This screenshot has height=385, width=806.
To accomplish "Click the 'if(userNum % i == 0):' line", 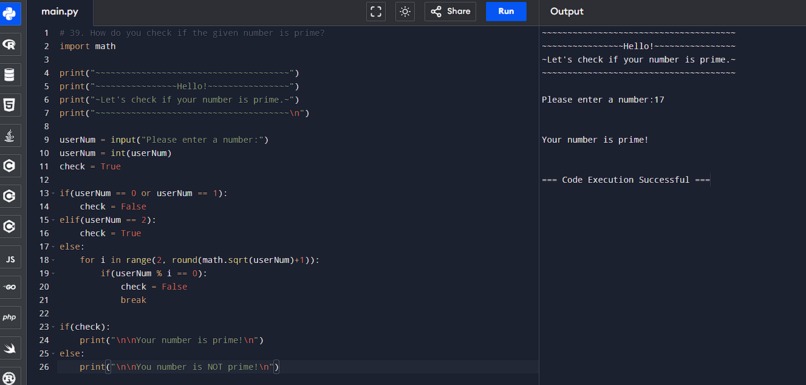I will (x=154, y=273).
